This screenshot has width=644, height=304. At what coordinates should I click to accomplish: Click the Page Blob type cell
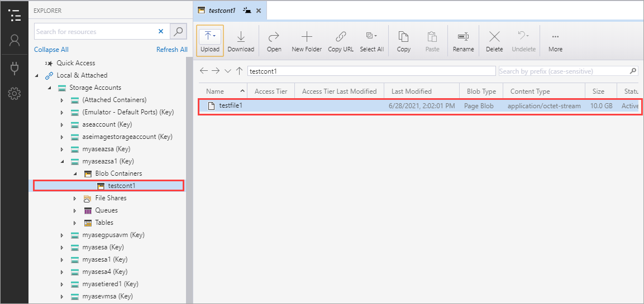tap(479, 106)
